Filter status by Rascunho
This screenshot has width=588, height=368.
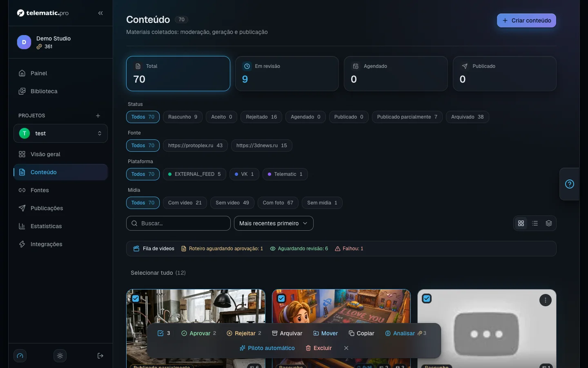[x=183, y=117]
